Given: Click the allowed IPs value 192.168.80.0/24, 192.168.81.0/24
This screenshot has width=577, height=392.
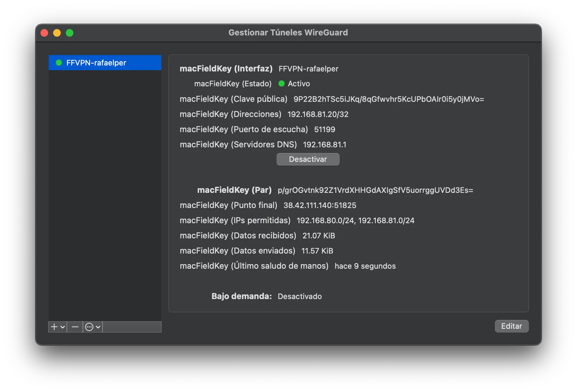Looking at the screenshot, I should click(x=356, y=221).
